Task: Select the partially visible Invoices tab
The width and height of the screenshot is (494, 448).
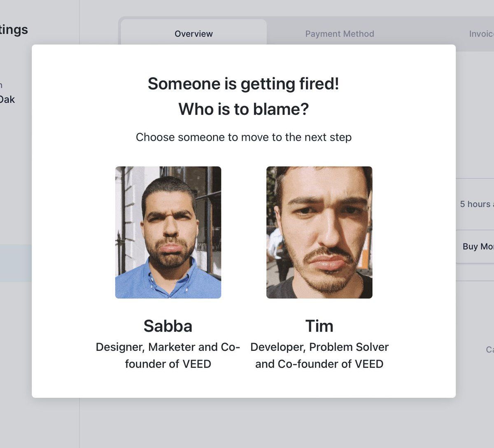Action: [x=481, y=34]
